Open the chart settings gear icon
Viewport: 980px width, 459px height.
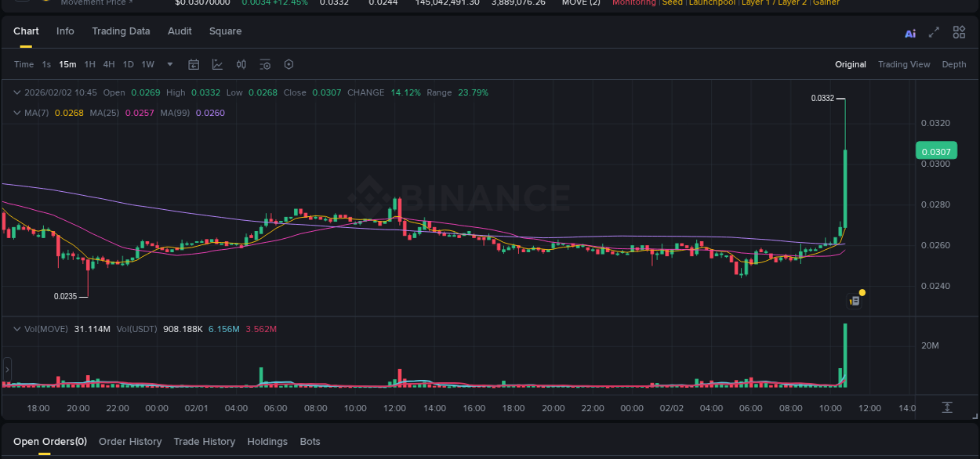289,64
